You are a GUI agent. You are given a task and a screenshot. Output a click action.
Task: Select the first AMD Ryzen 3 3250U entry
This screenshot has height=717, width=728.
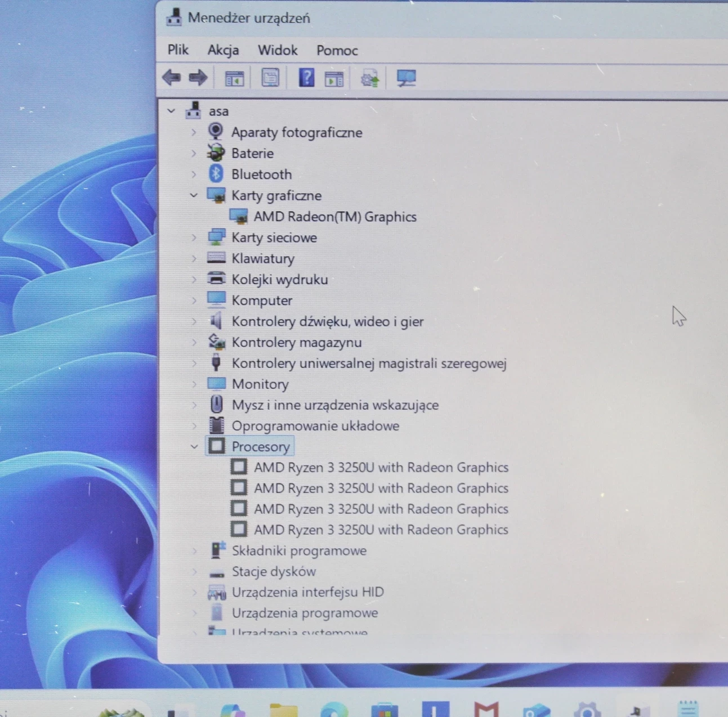pyautogui.click(x=381, y=467)
